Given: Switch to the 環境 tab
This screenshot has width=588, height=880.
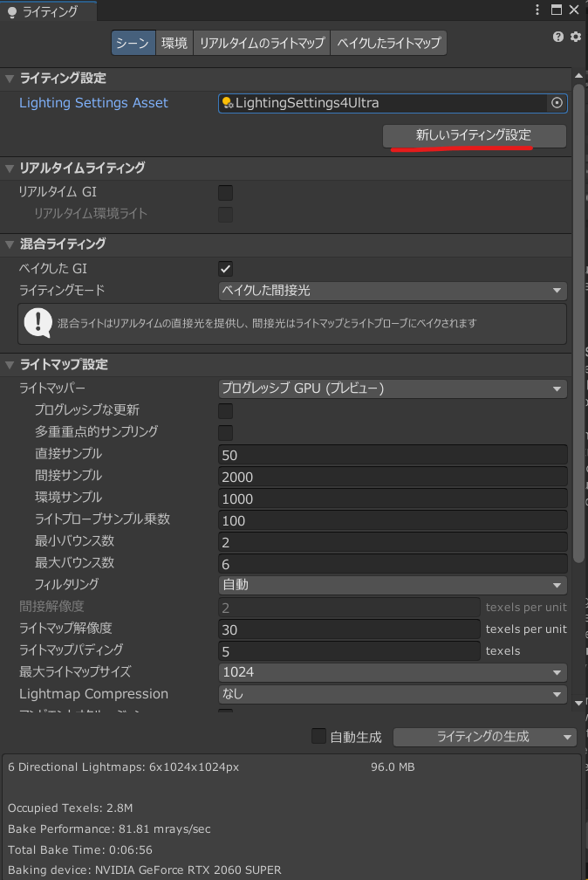Looking at the screenshot, I should 174,43.
